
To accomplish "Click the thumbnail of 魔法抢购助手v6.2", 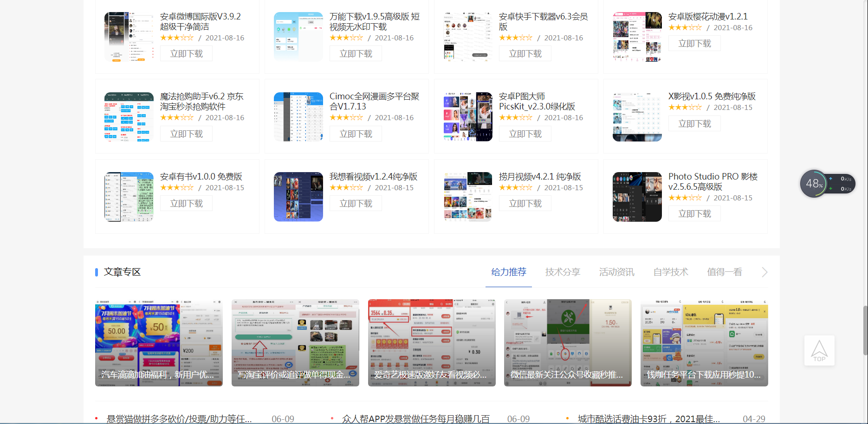I will pyautogui.click(x=129, y=116).
